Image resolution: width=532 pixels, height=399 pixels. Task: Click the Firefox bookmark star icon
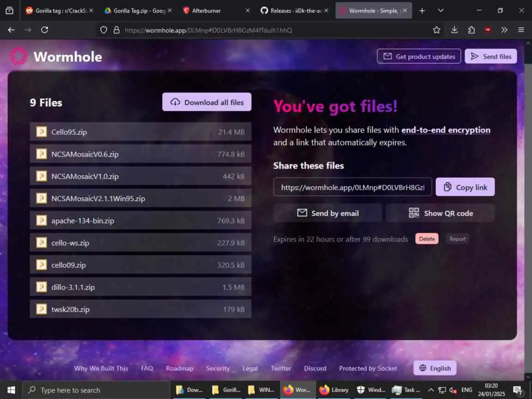point(436,30)
